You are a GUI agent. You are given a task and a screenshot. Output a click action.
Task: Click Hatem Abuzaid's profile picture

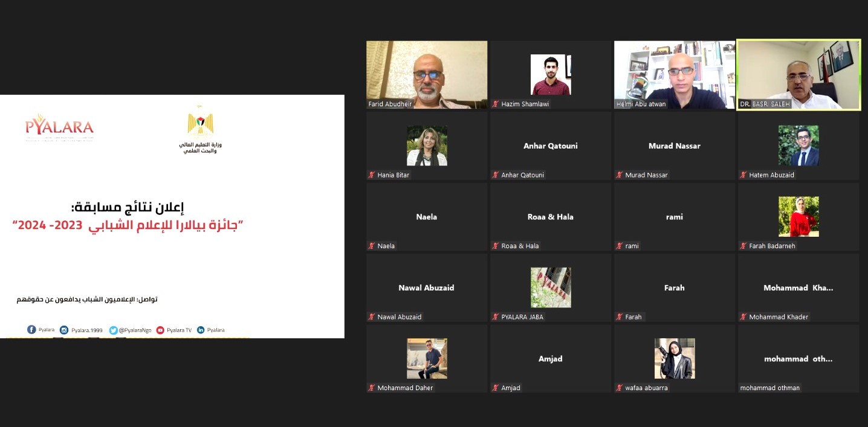coord(798,146)
